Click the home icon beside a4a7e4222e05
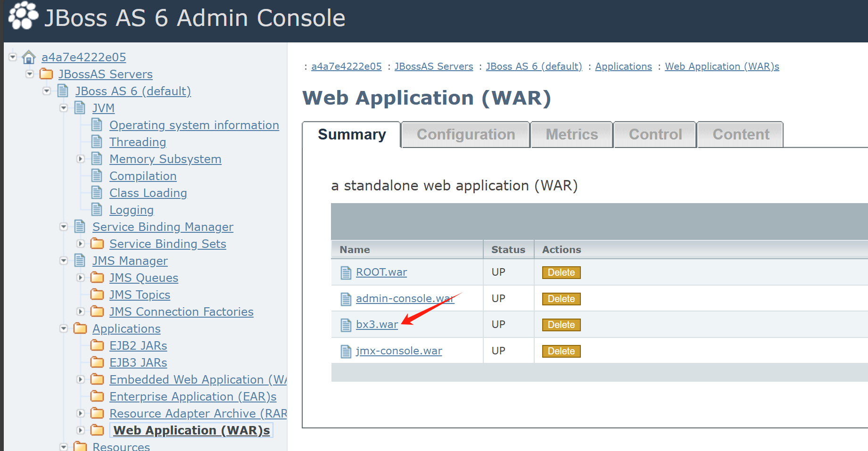The height and width of the screenshot is (451, 868). tap(29, 57)
